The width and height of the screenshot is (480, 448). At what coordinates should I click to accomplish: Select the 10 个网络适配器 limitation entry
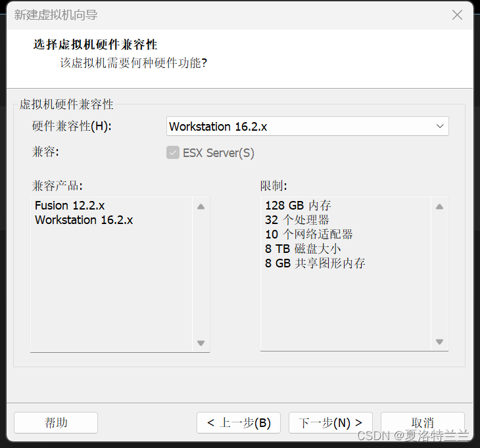click(309, 235)
